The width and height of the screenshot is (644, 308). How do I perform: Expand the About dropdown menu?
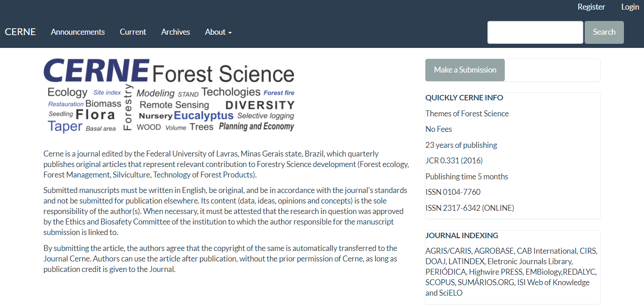[x=218, y=32]
